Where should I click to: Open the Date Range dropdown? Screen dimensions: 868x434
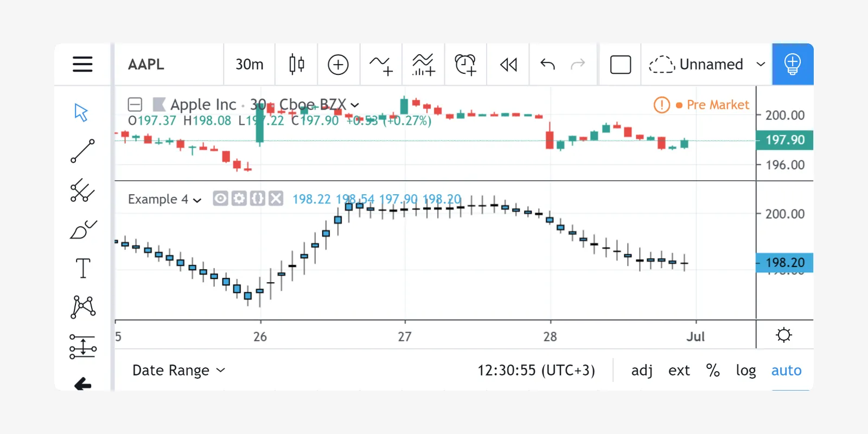pyautogui.click(x=178, y=370)
